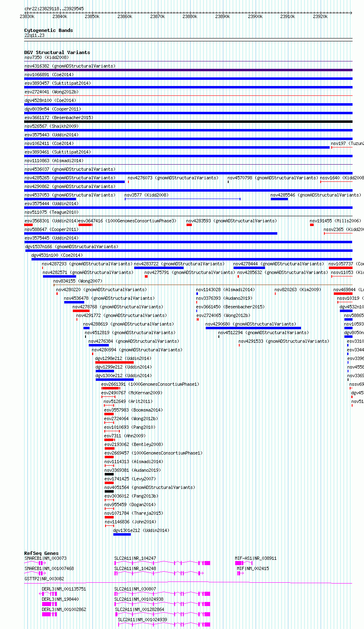Open esv3893461 (Suktitipat2014) variant

(58, 152)
